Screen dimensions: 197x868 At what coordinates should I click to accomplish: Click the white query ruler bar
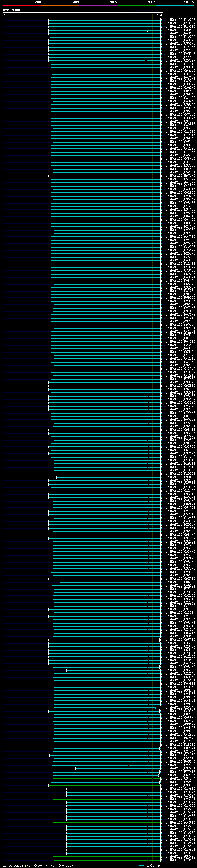pyautogui.click(x=83, y=13)
